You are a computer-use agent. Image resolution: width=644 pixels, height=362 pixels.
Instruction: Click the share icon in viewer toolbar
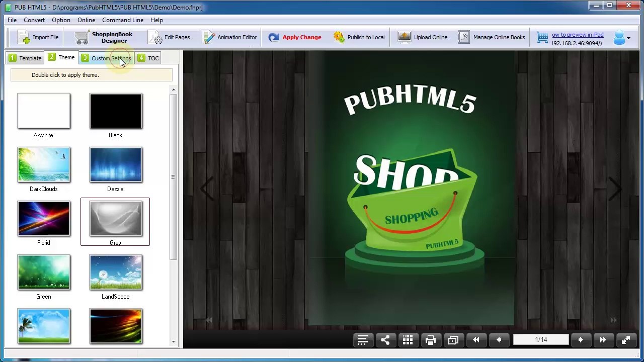385,340
